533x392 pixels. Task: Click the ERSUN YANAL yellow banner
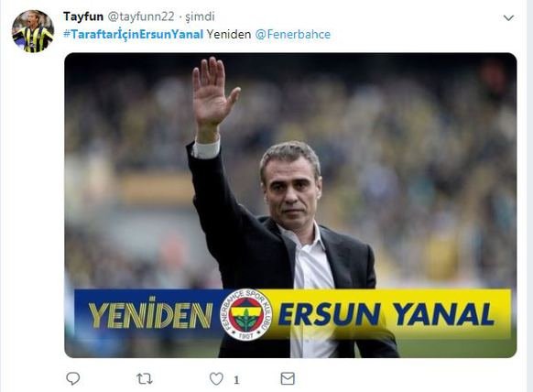pyautogui.click(x=386, y=314)
